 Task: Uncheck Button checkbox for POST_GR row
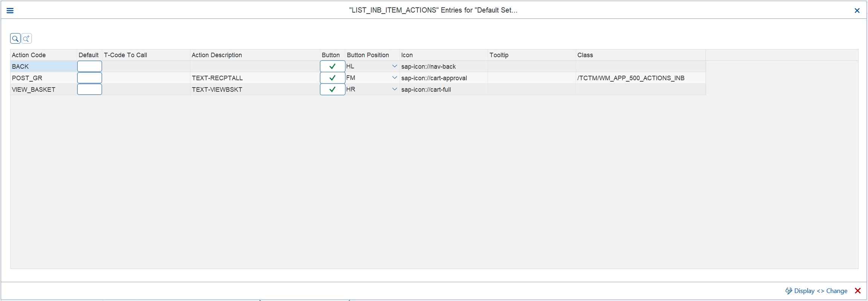332,78
